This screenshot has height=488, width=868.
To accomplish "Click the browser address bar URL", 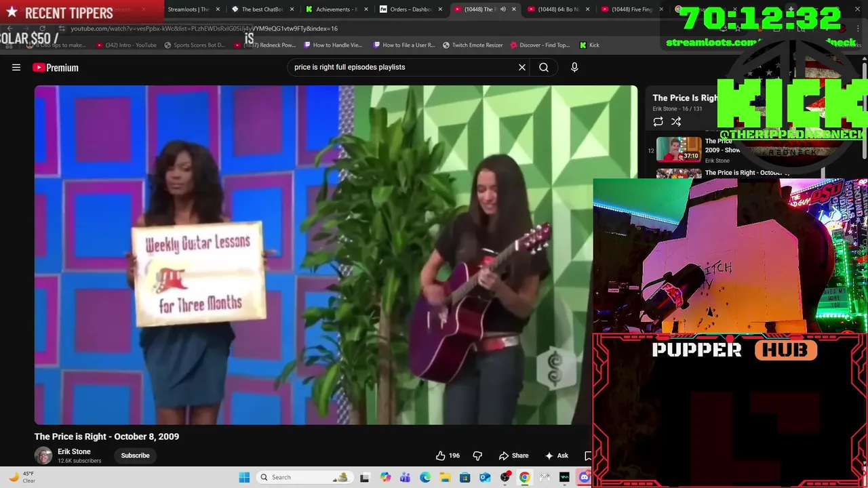I will [x=204, y=28].
